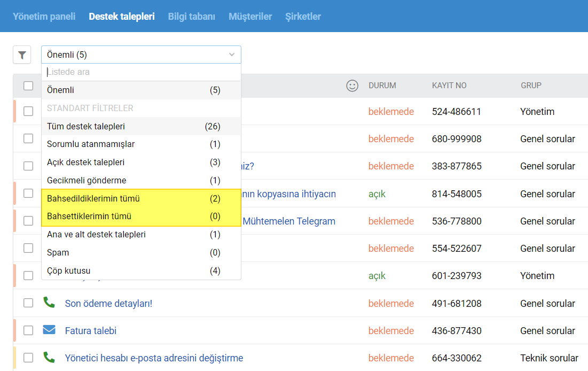
Task: Toggle the select-all checkbox in table header
Action: (x=28, y=86)
